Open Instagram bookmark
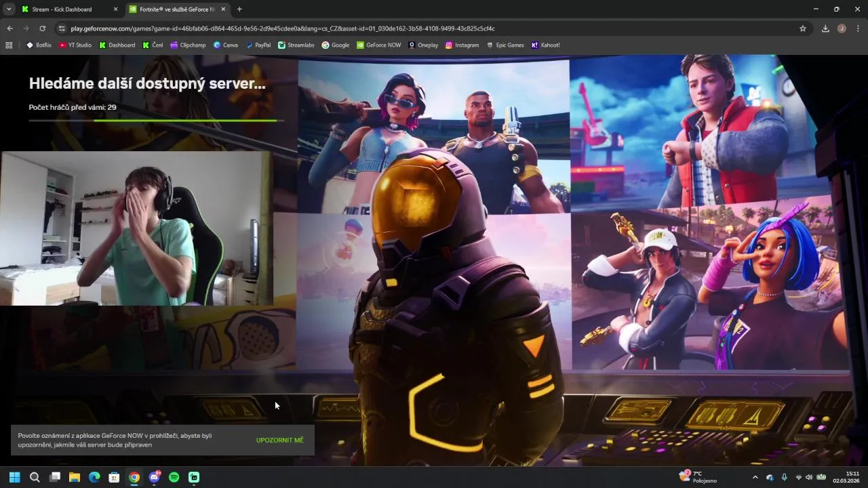Viewport: 868px width, 488px height. click(x=462, y=45)
